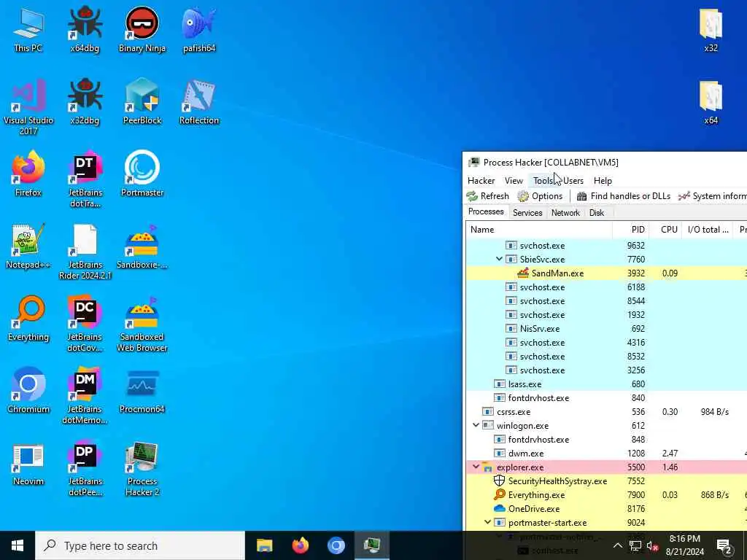
Task: Select the dwm.exe process row
Action: 606,454
